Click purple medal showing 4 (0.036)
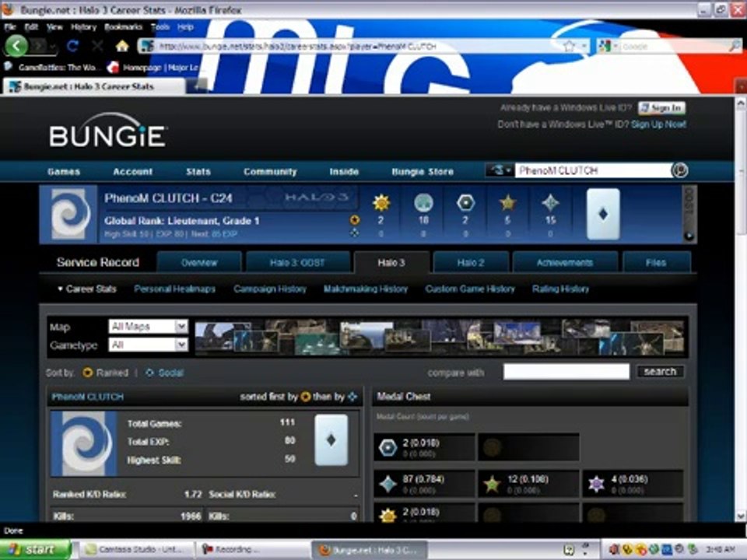This screenshot has width=747, height=560. (596, 485)
